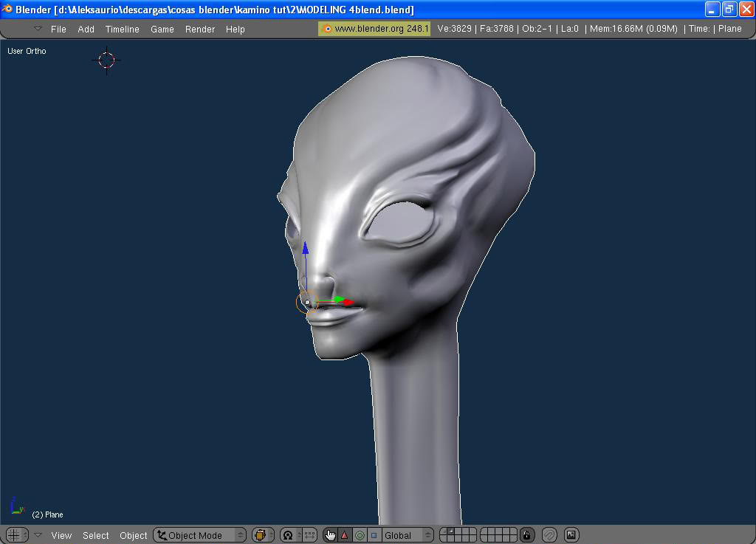
Task: Click the blue Z-axis manipulator arrow
Action: pos(305,249)
